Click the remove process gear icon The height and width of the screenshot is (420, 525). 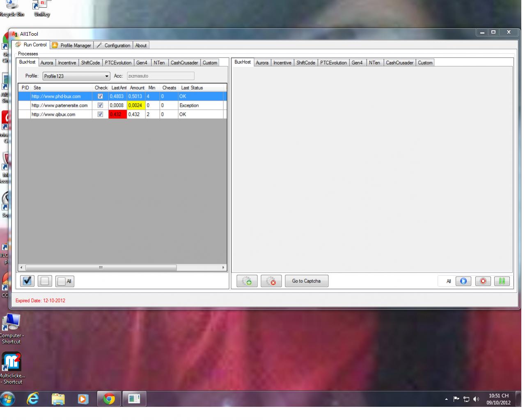[x=271, y=281]
